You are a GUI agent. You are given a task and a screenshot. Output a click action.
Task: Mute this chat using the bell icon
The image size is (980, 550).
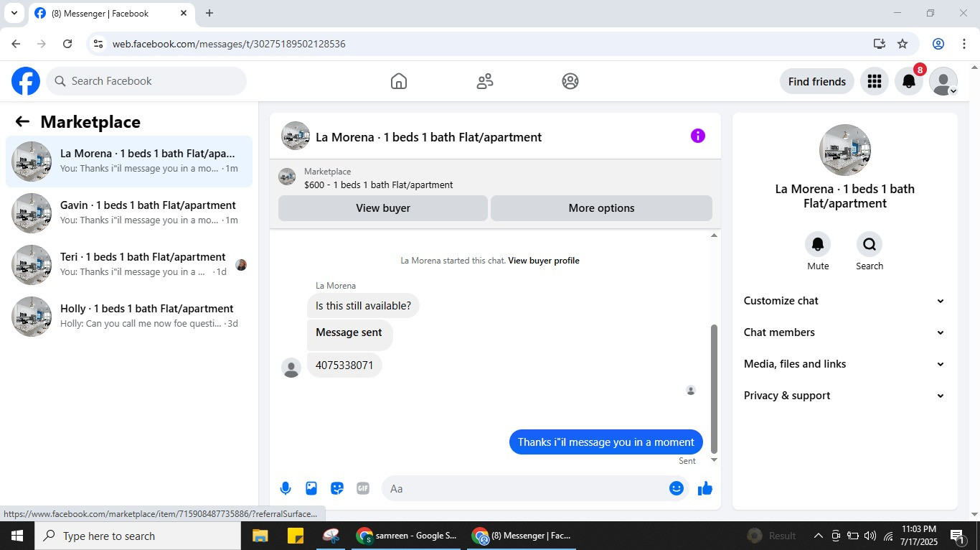click(x=818, y=244)
